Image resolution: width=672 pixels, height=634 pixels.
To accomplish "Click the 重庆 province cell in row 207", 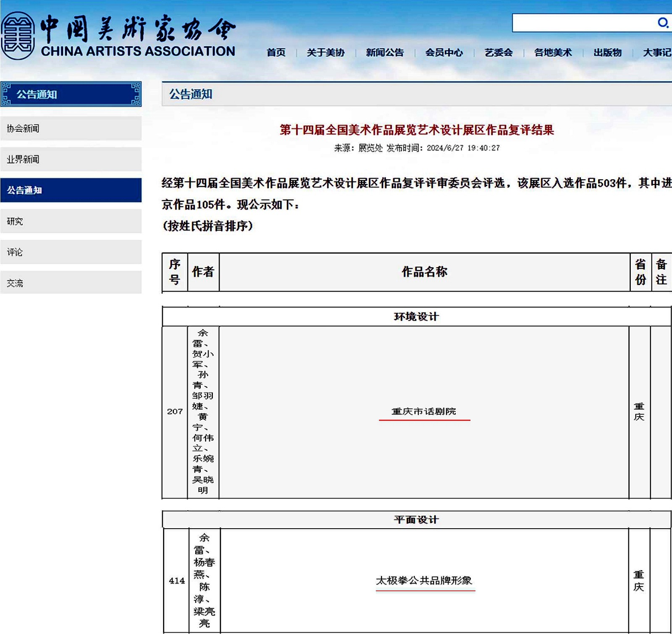I will tap(639, 411).
